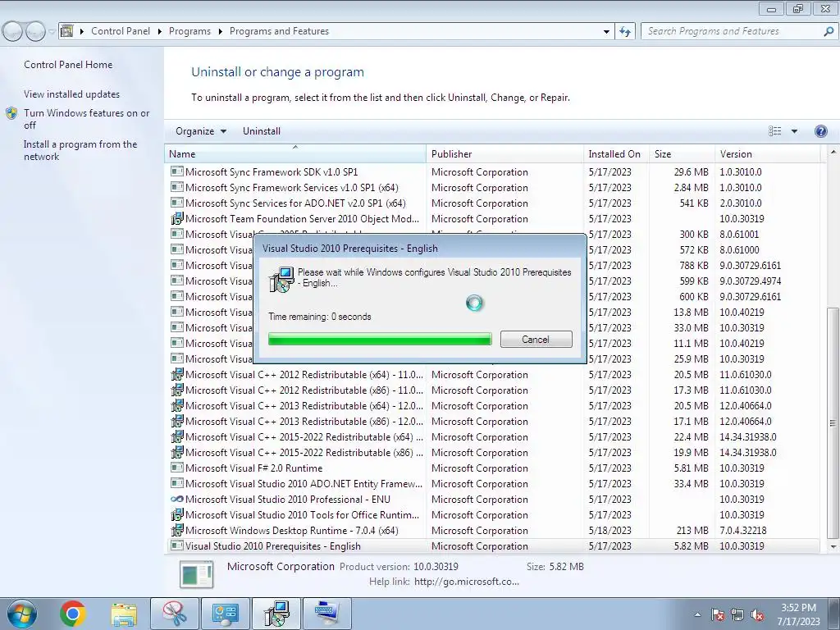Click the Uninstall toolbar button

[262, 131]
